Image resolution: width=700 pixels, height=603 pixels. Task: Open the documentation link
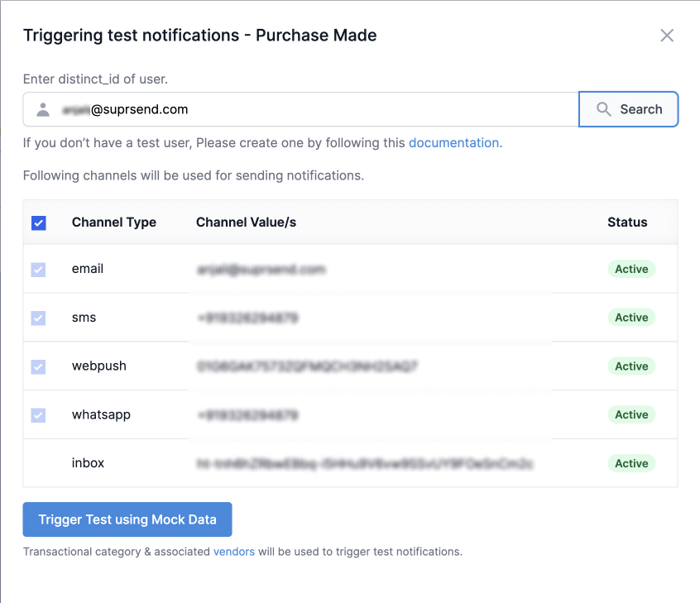[x=453, y=142]
